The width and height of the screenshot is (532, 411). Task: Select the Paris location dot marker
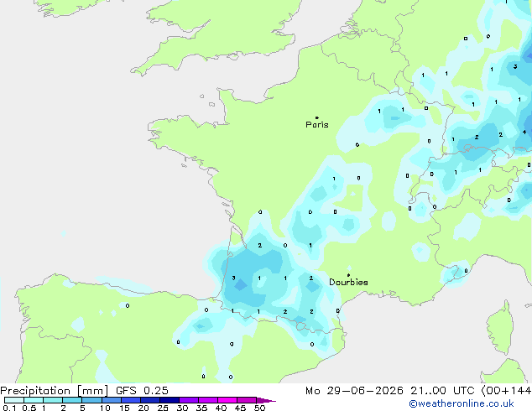[x=317, y=117]
